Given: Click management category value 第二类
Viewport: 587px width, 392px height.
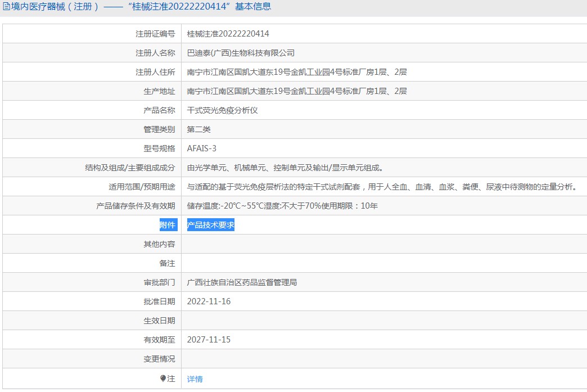Looking at the screenshot, I should tap(199, 129).
